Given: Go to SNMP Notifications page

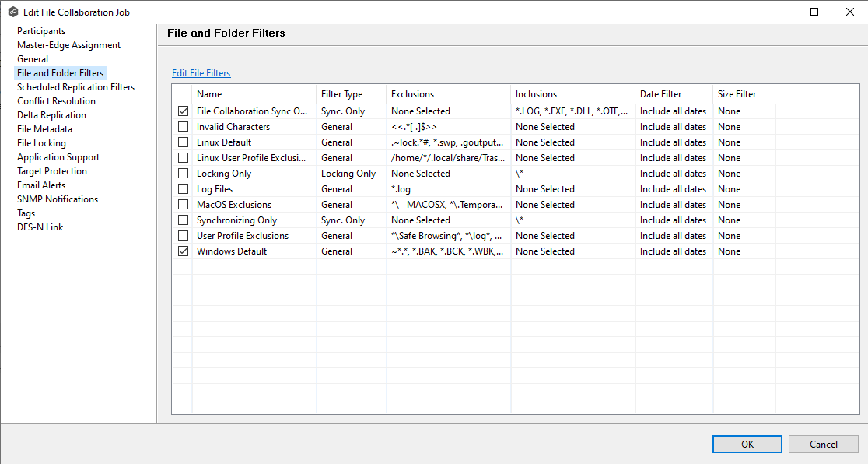Looking at the screenshot, I should (58, 199).
